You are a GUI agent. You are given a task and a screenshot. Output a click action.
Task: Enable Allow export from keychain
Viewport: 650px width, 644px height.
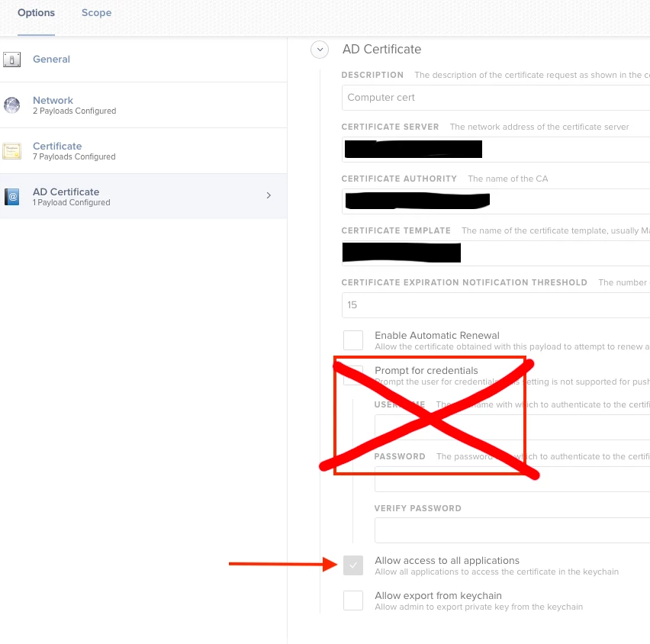tap(353, 601)
